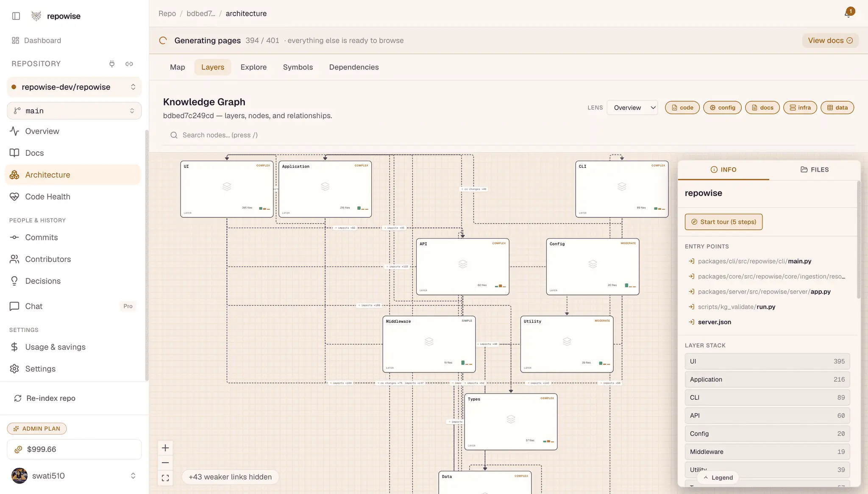Viewport: 868px width, 494px height.
Task: Toggle the docs filter chip
Action: coord(762,108)
